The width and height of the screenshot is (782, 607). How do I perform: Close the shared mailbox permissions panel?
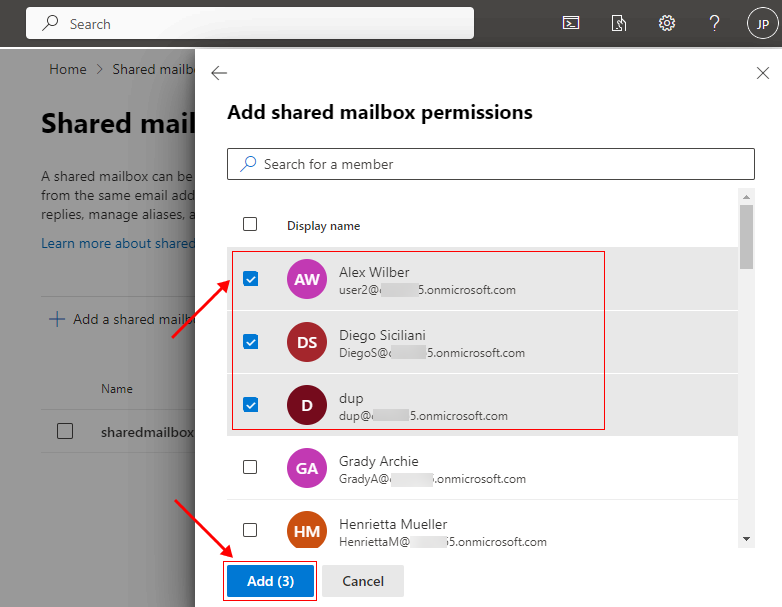pos(763,73)
